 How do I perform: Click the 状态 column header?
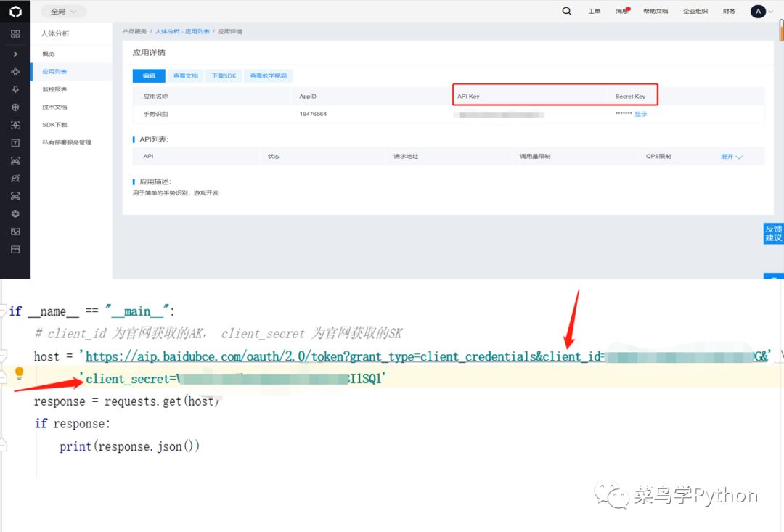tap(274, 157)
